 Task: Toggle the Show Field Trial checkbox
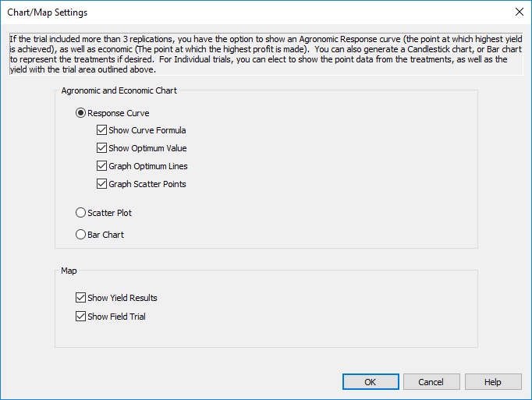point(81,317)
